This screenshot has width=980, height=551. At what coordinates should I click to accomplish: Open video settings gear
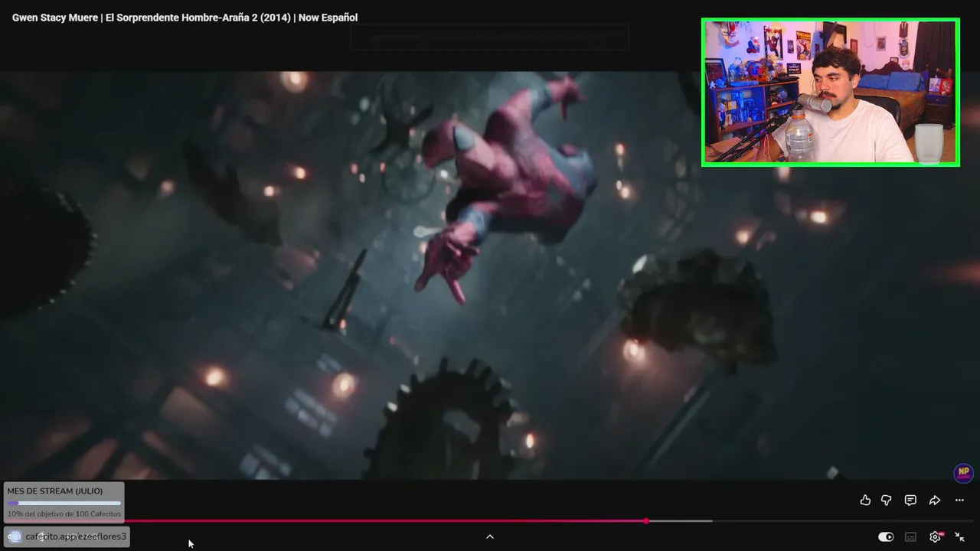point(935,537)
